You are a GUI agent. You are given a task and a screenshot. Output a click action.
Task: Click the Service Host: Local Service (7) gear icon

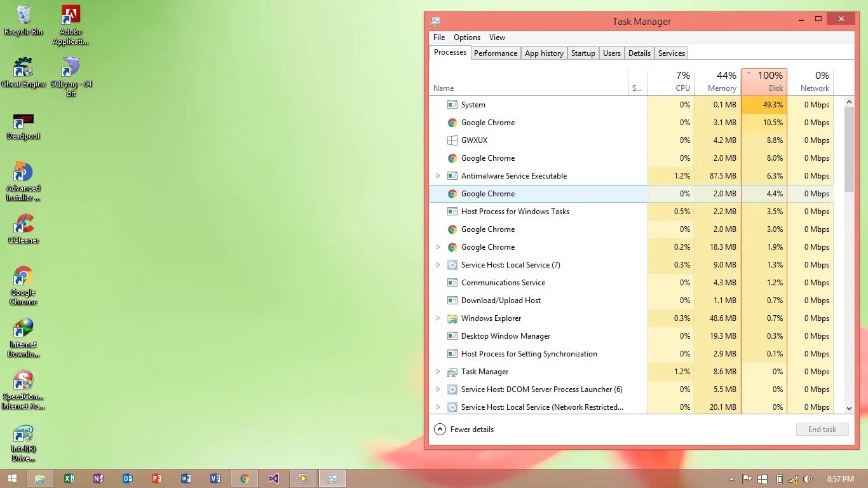pyautogui.click(x=452, y=265)
